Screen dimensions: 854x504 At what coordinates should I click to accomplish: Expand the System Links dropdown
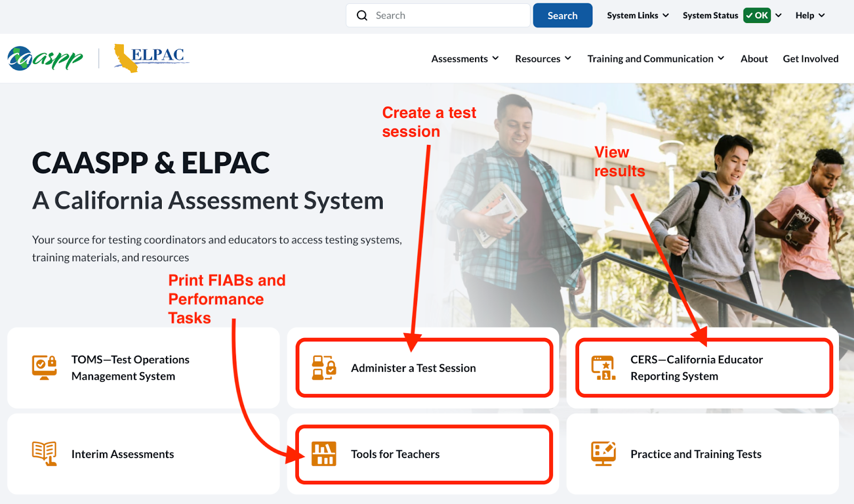[638, 15]
